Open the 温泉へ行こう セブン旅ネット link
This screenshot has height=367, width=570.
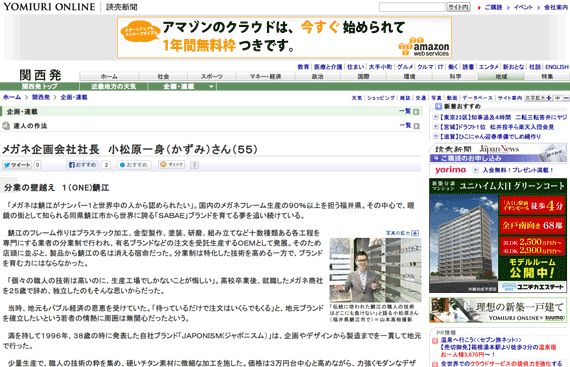click(x=481, y=340)
